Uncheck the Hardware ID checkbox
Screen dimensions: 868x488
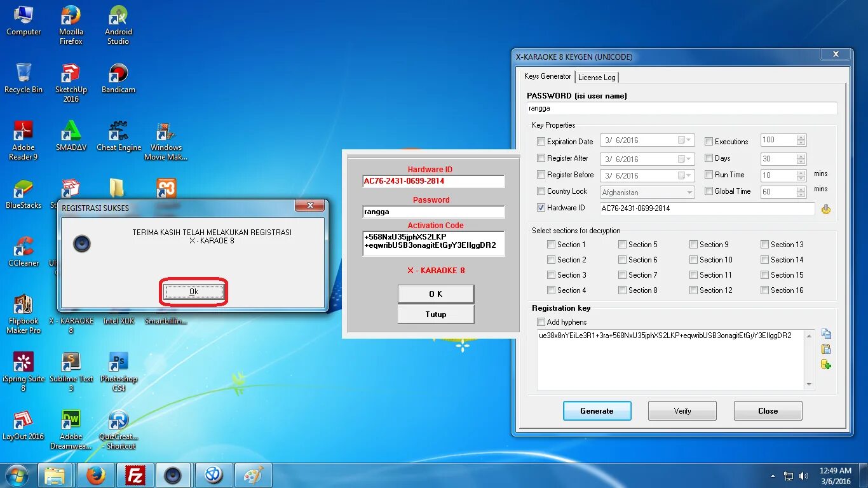point(541,208)
